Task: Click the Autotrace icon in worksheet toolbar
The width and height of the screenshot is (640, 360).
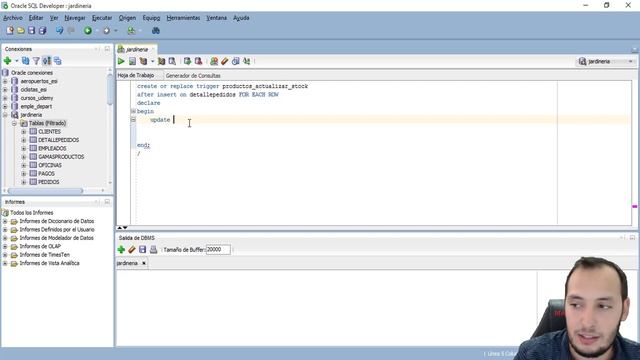Action: click(x=162, y=61)
